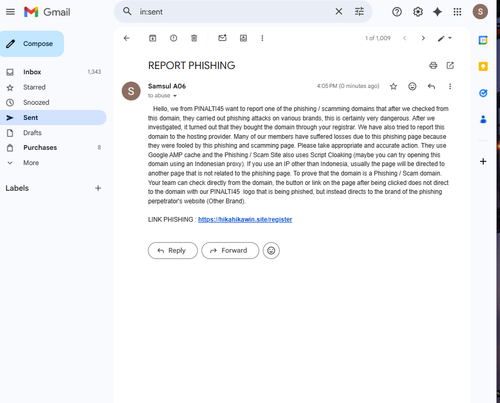Open the Support help icon
Image resolution: width=500 pixels, height=403 pixels.
397,12
